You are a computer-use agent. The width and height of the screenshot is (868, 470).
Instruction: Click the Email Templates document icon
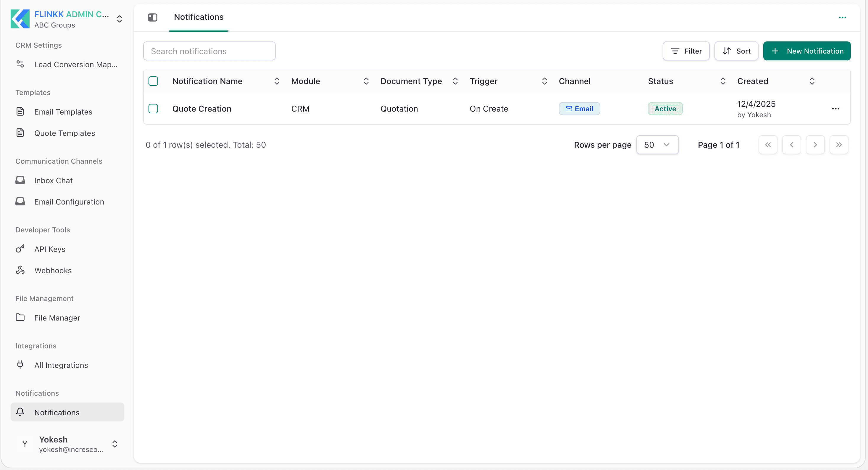(20, 111)
